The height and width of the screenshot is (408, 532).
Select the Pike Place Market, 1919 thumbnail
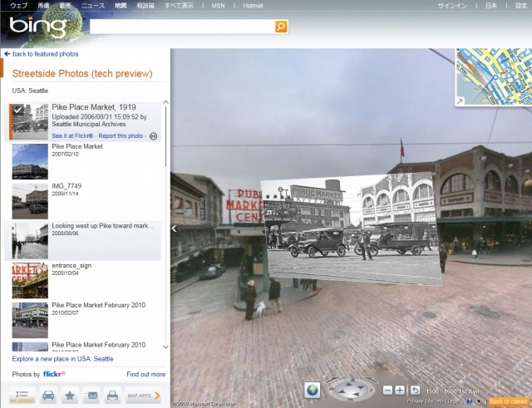click(x=30, y=122)
